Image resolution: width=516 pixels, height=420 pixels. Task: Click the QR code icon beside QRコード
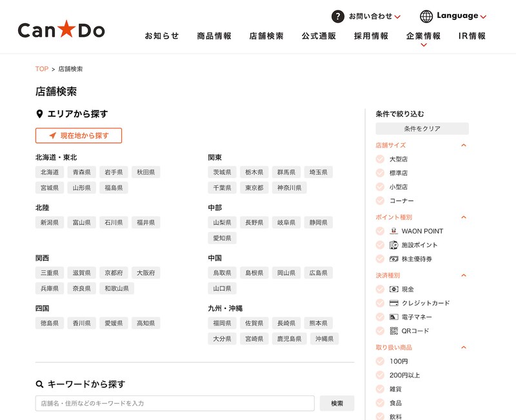pos(395,330)
